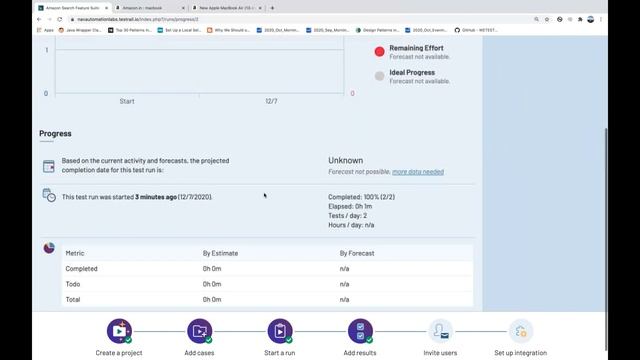The image size is (640, 360).
Task: Open the Java Wrapper Cla... bookmark
Action: (80, 30)
